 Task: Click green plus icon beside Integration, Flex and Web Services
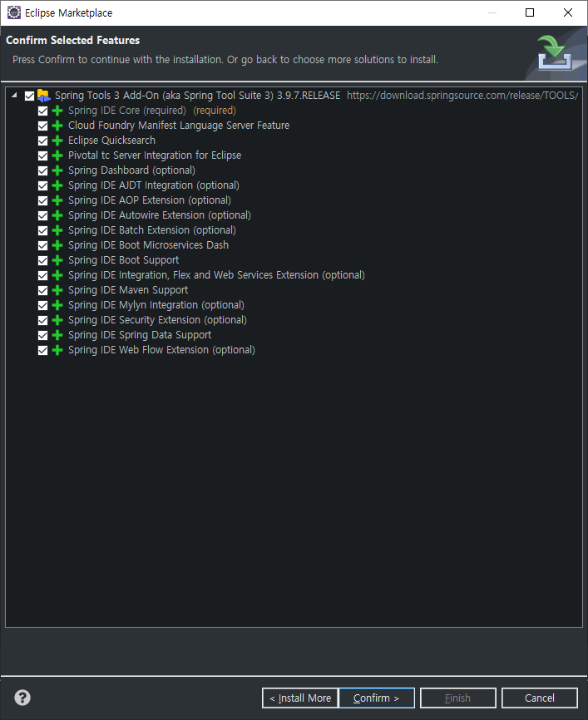57,275
